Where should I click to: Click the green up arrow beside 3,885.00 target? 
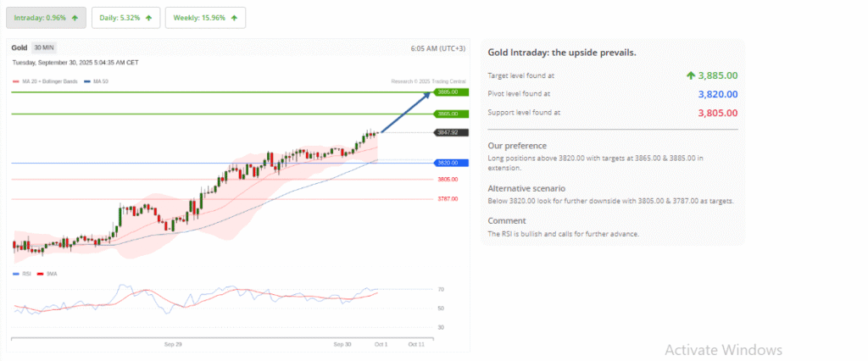(691, 75)
